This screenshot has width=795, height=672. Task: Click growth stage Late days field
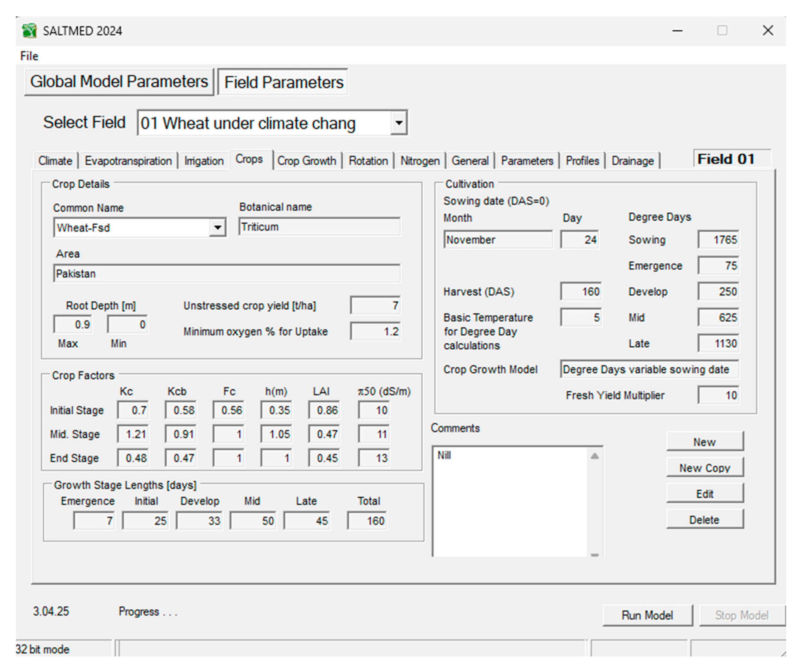click(x=306, y=520)
